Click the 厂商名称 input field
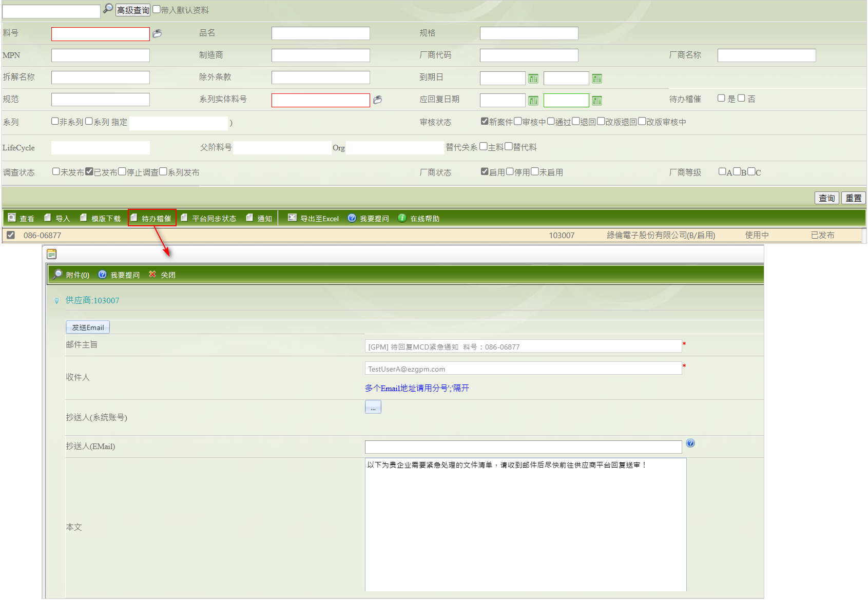The width and height of the screenshot is (868, 600). (x=767, y=55)
